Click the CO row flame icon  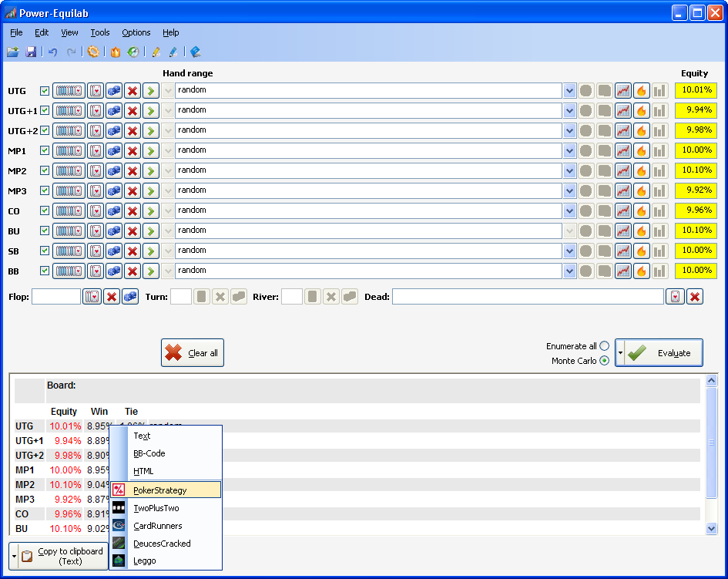[x=641, y=210]
